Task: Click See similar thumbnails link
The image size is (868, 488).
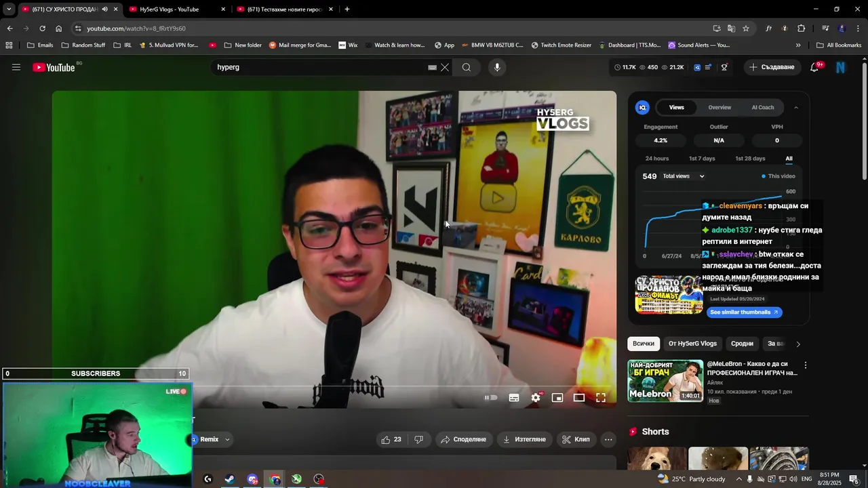Action: 745,312
